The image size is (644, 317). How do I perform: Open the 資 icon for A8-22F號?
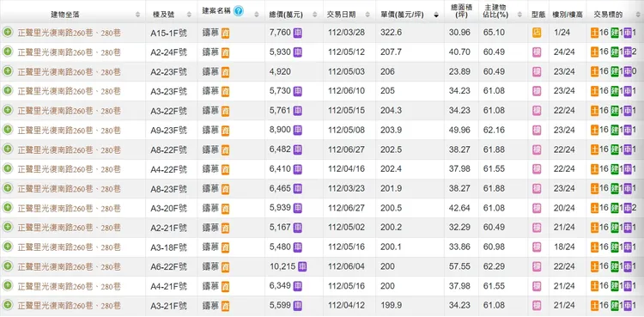click(226, 150)
